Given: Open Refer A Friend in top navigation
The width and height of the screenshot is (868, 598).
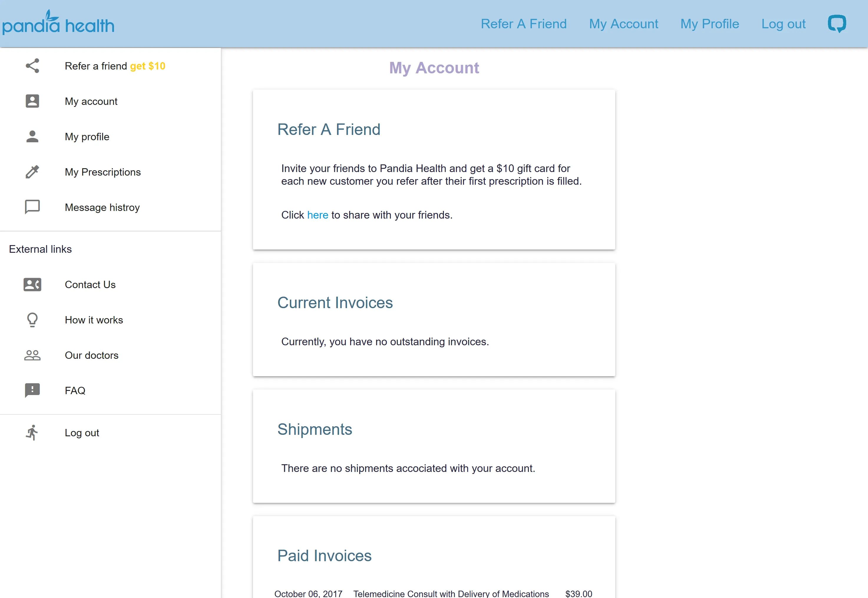Looking at the screenshot, I should tap(523, 24).
